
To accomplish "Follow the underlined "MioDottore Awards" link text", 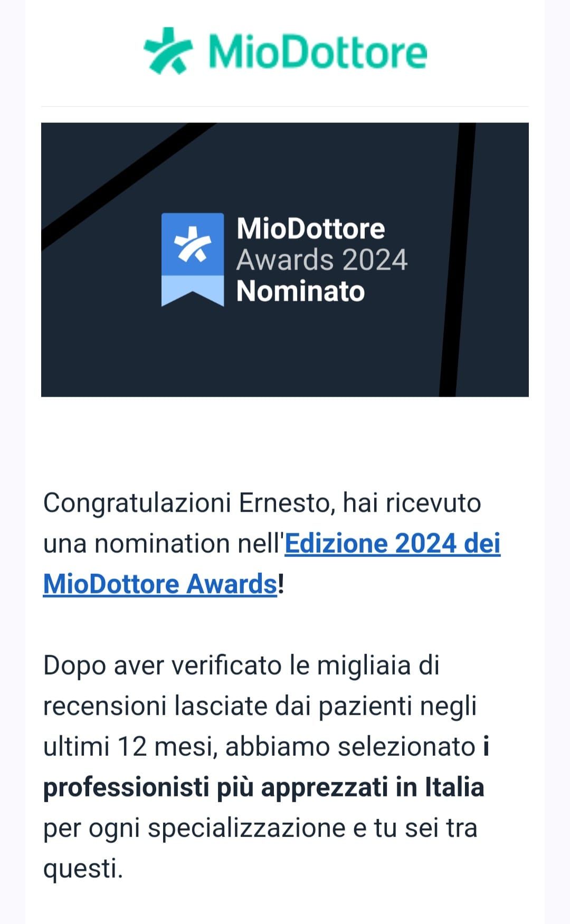I will 160,584.
